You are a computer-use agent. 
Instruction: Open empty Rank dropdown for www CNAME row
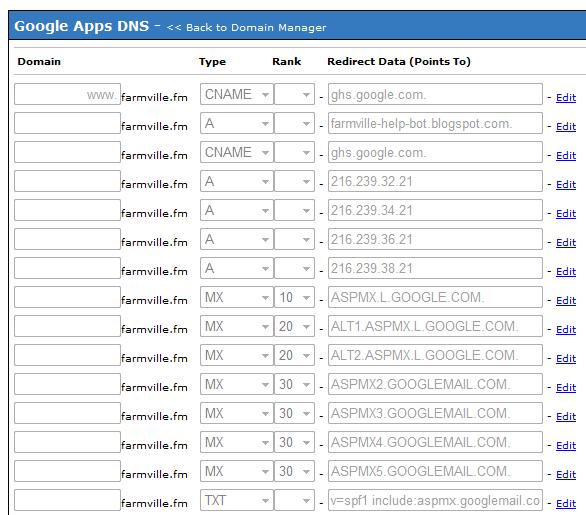294,94
